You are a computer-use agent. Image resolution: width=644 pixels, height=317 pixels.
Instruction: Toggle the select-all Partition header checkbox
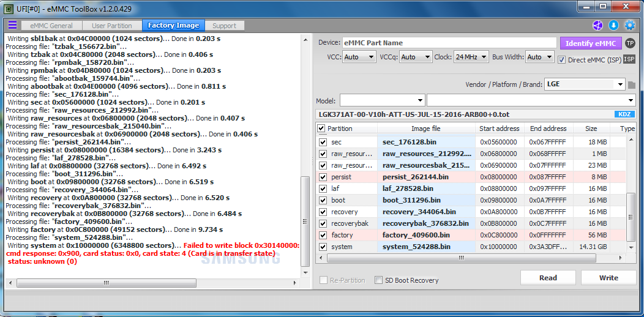(x=321, y=129)
